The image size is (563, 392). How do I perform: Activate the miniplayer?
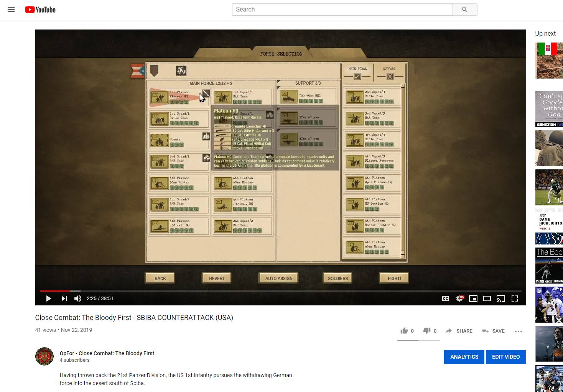click(x=473, y=299)
